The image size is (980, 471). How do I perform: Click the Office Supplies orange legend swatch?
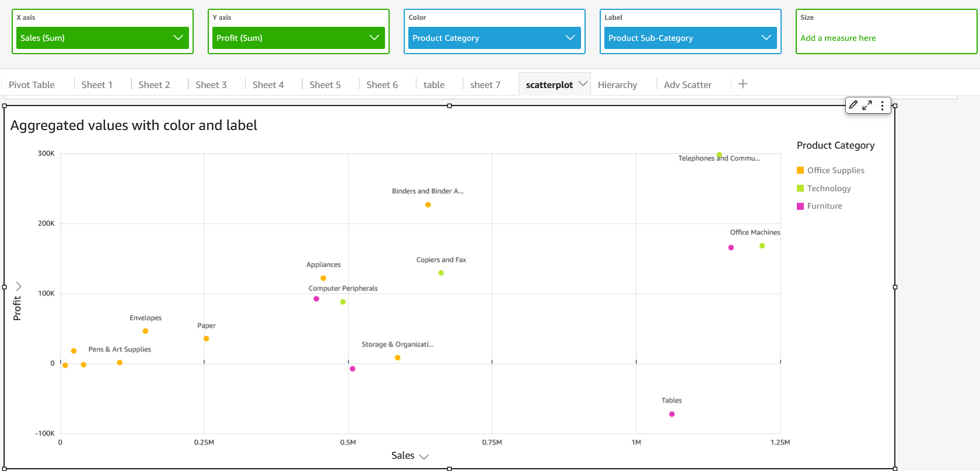(x=800, y=170)
